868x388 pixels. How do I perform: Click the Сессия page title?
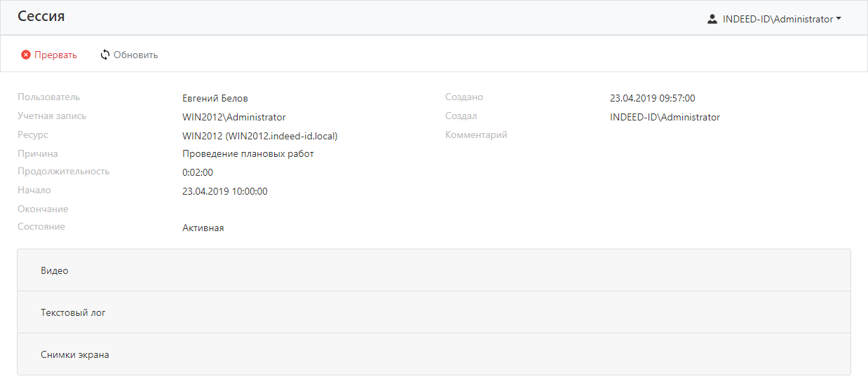tap(41, 16)
